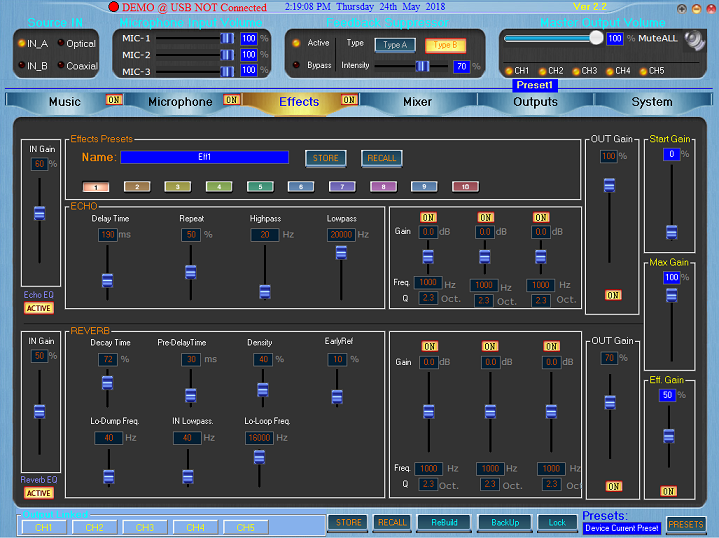The height and width of the screenshot is (538, 719).
Task: Click the Master Output Volume slider knob
Action: coord(596,38)
